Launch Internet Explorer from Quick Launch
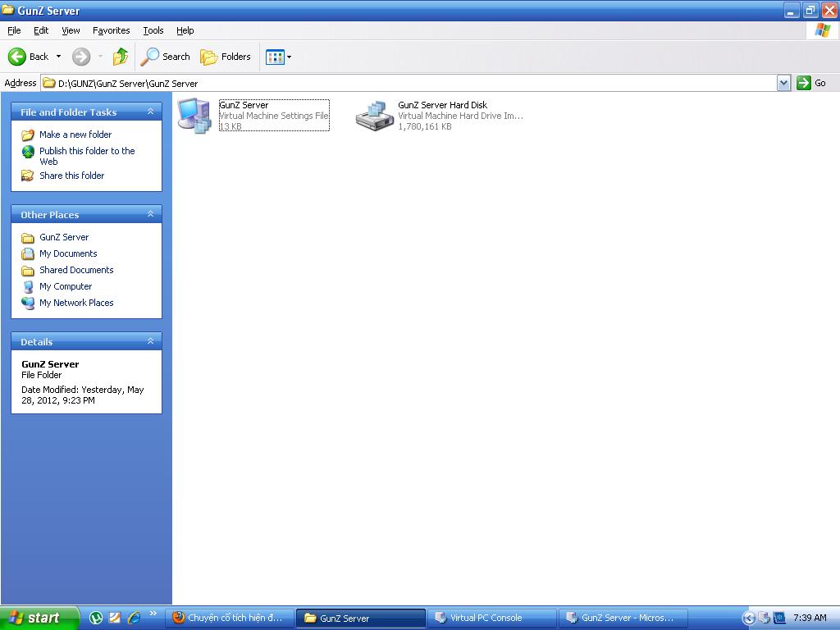Image resolution: width=840 pixels, height=630 pixels. 134,618
